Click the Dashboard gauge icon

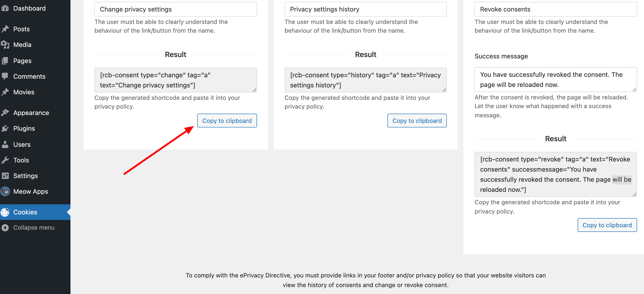tap(5, 9)
